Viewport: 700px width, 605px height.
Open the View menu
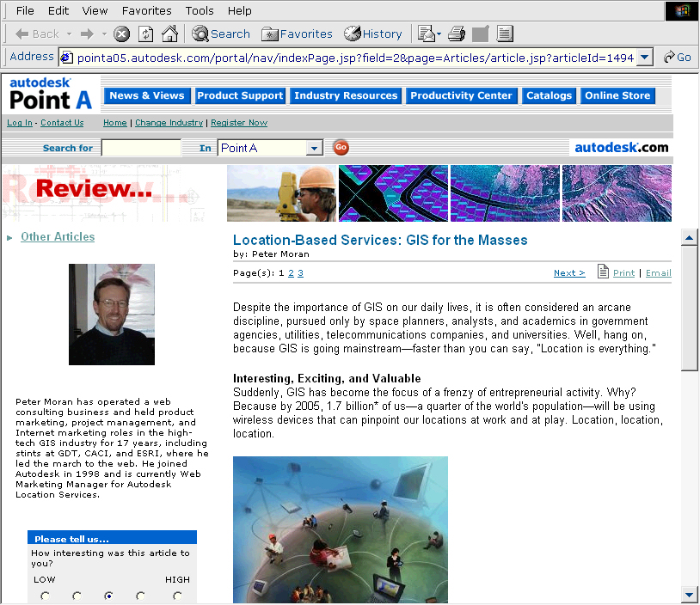click(95, 10)
